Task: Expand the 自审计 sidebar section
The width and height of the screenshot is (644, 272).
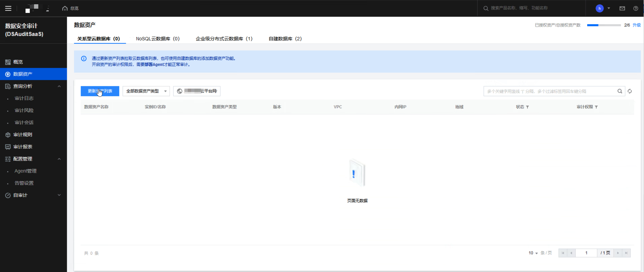Action: pos(59,195)
